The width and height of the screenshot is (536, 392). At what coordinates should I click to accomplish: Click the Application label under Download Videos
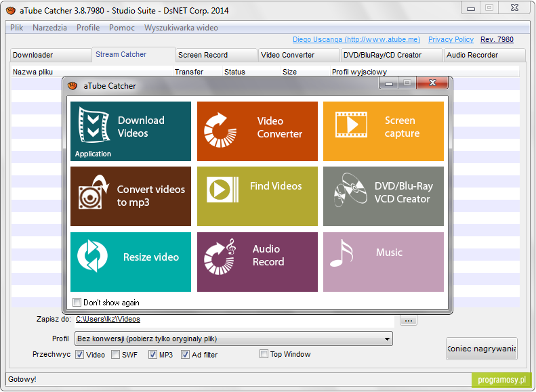click(x=93, y=154)
